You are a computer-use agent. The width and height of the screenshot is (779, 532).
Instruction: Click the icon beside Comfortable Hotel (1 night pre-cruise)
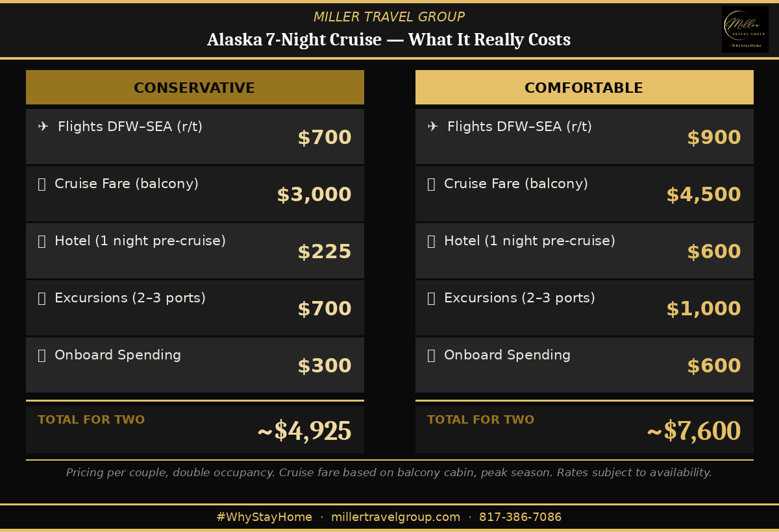431,241
